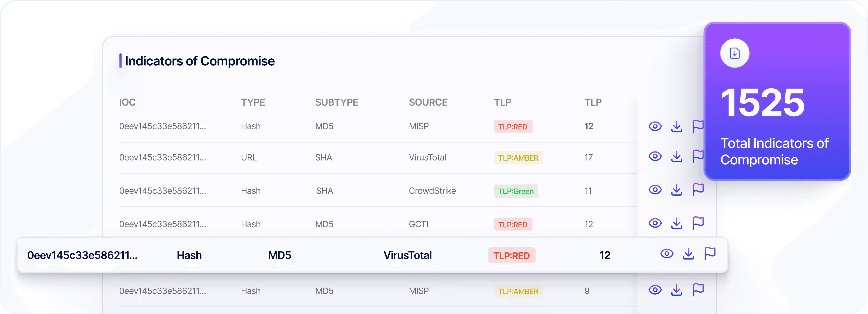
Task: Flag the MISP MD5 hash indicator
Action: [x=698, y=126]
